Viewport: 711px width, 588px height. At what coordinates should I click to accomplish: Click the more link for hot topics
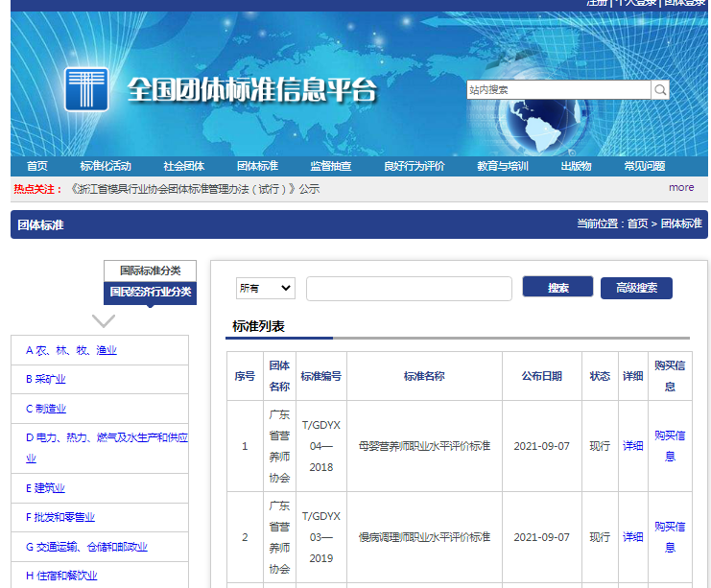point(681,187)
